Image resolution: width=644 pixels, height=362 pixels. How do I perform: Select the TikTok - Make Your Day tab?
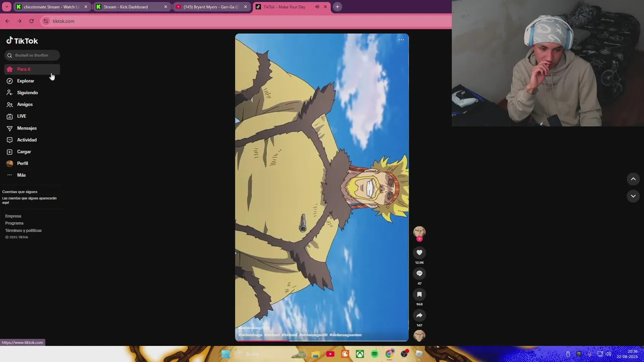pos(291,7)
